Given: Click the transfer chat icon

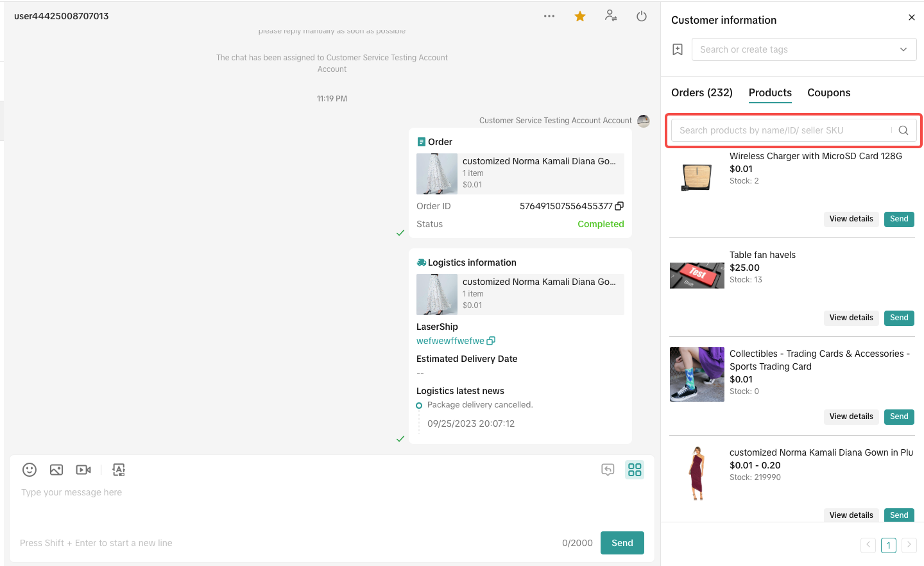Looking at the screenshot, I should pyautogui.click(x=611, y=16).
